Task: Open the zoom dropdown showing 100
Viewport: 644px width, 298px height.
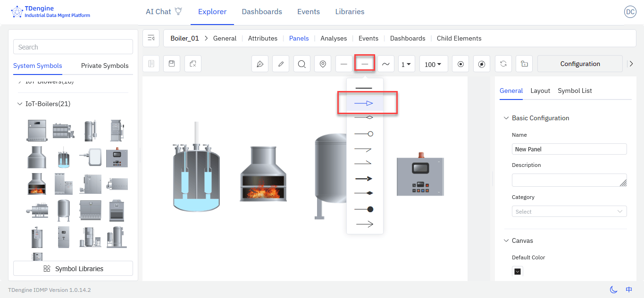Action: point(433,64)
